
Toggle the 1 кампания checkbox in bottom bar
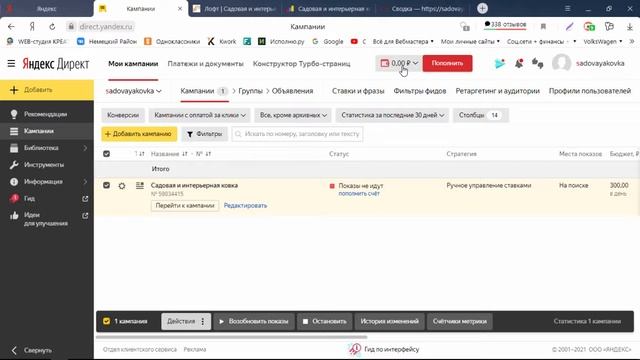[107, 321]
